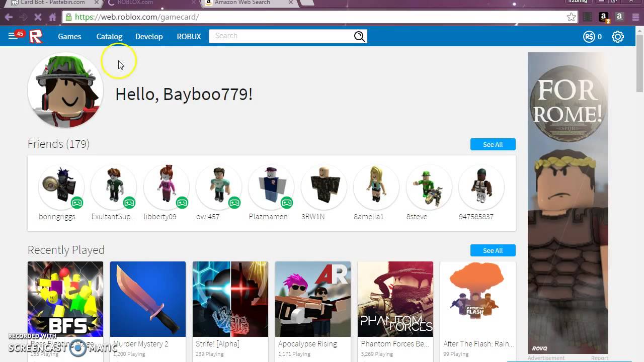The image size is (644, 362).
Task: Bookmark page with star icon
Action: pos(571,17)
